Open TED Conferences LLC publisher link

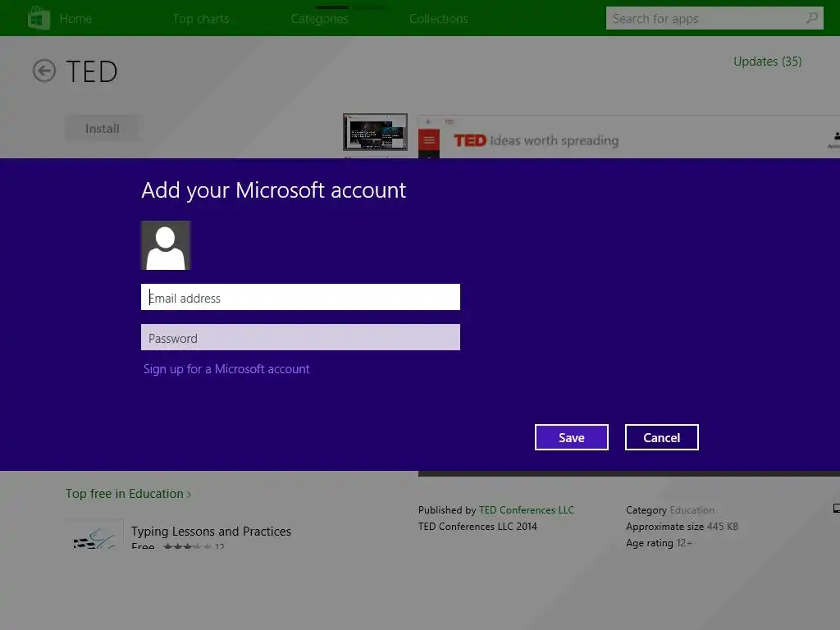526,510
